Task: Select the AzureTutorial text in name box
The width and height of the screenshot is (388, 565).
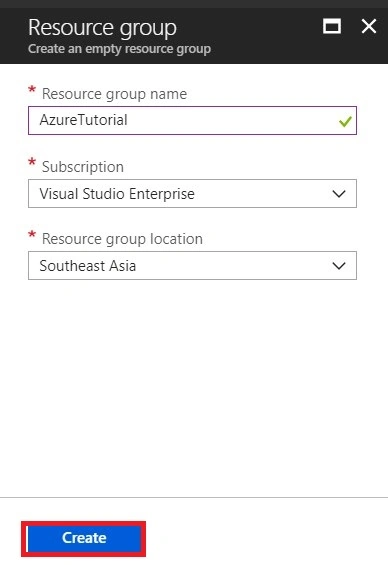Action: click(83, 120)
